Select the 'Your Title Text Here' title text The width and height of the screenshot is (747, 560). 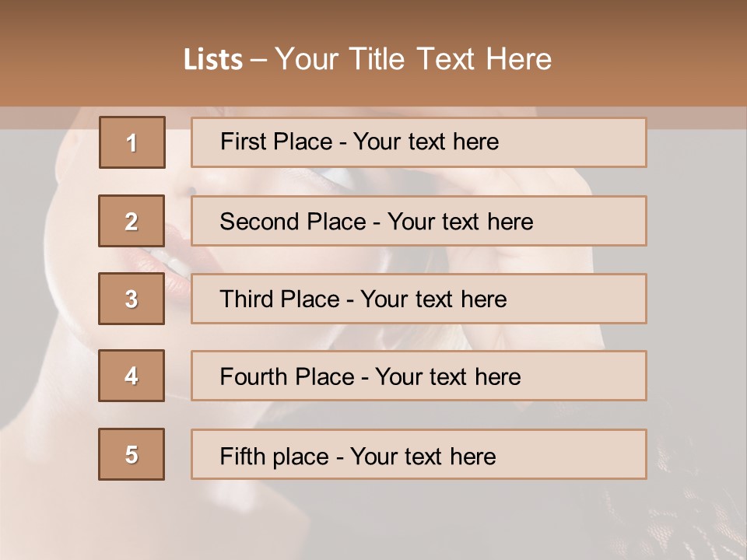pyautogui.click(x=413, y=59)
